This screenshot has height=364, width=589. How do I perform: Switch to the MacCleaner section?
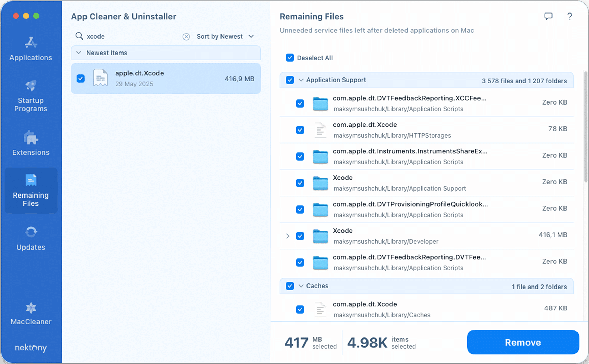(31, 308)
